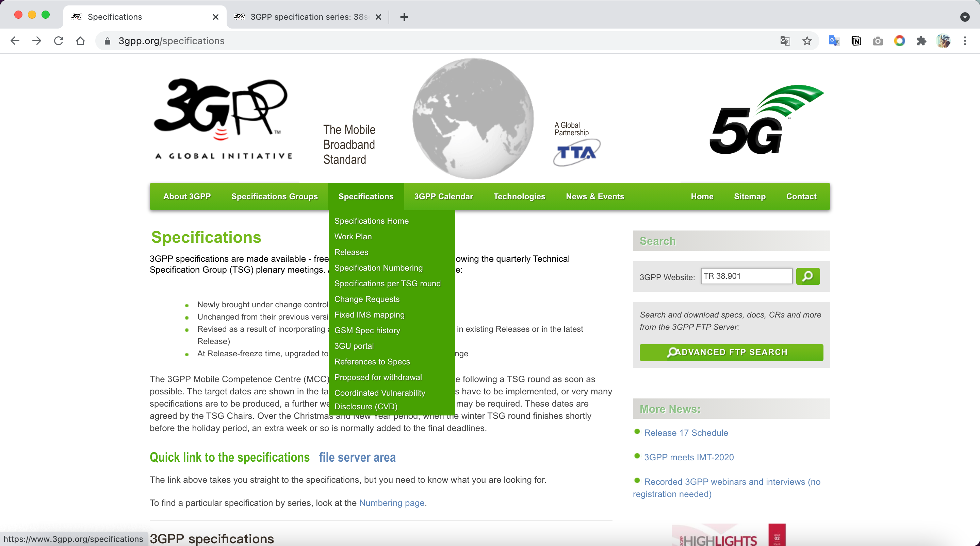Choose Specification Numbering from dropdown

click(x=378, y=268)
